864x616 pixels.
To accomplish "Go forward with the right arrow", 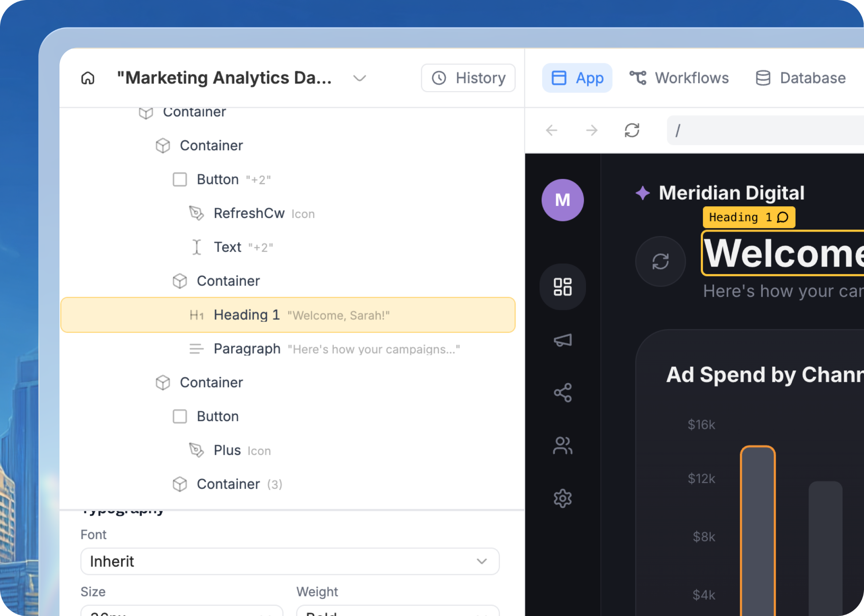I will [x=591, y=130].
